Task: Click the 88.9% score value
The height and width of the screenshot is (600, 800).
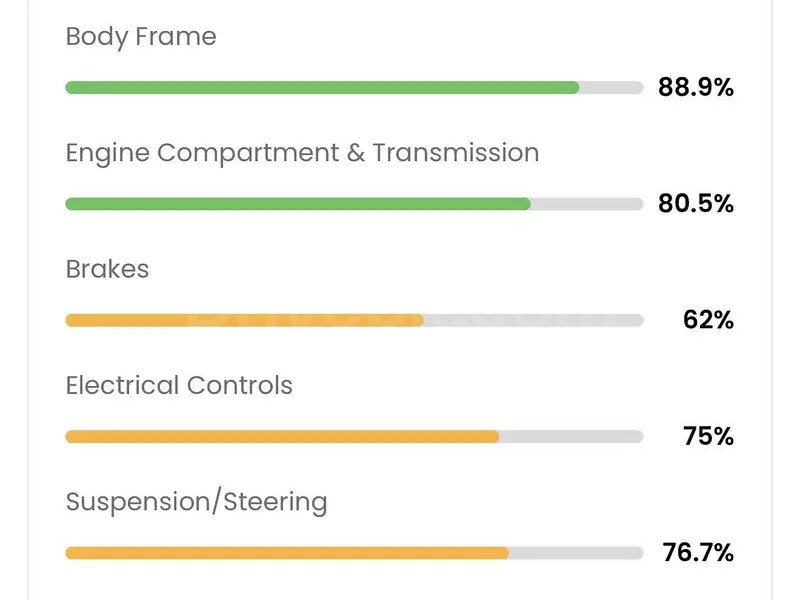Action: (696, 88)
